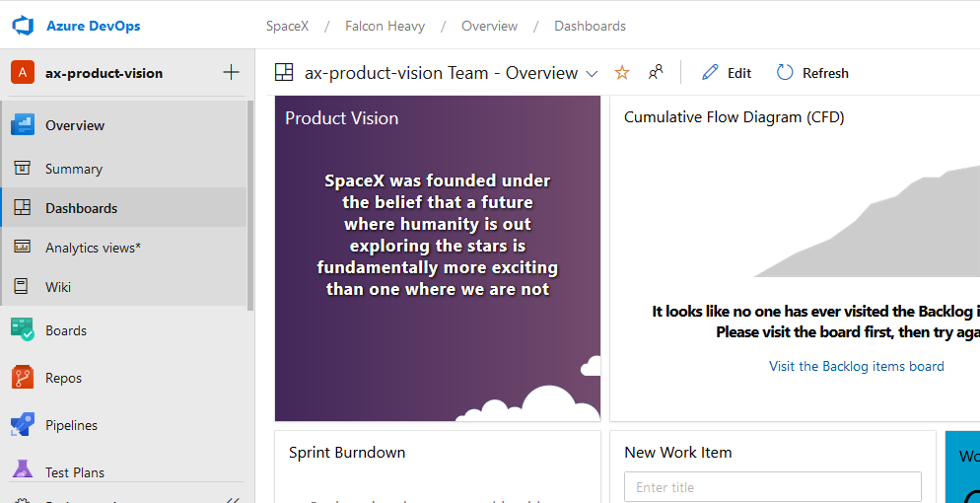980x503 pixels.
Task: Click the left sidebar scrollbar
Action: tap(250, 205)
